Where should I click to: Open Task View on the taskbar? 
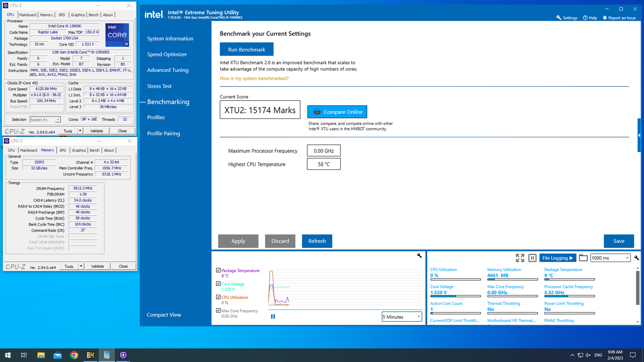click(x=24, y=355)
